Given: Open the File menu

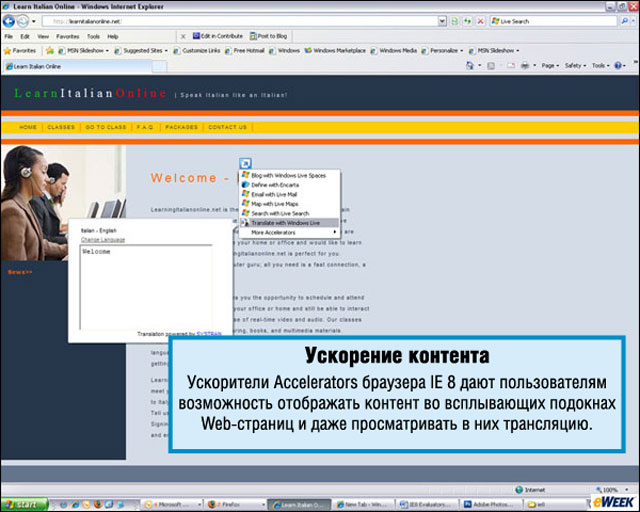Looking at the screenshot, I should click(9, 36).
